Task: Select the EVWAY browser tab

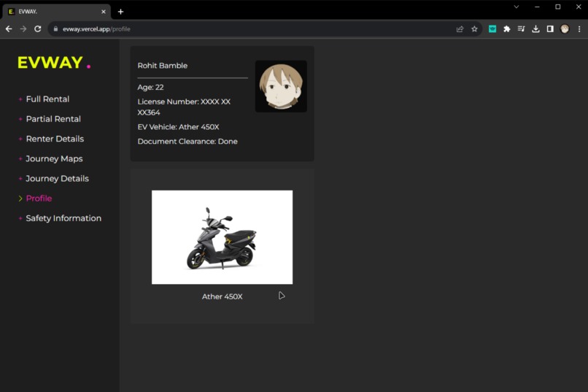Action: click(x=56, y=12)
